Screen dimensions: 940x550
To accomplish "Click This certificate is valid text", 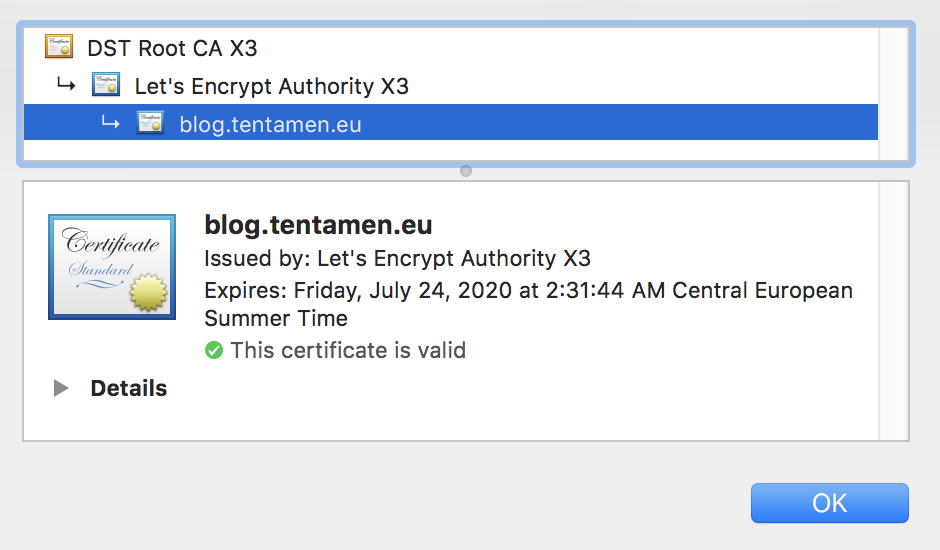I will (348, 350).
